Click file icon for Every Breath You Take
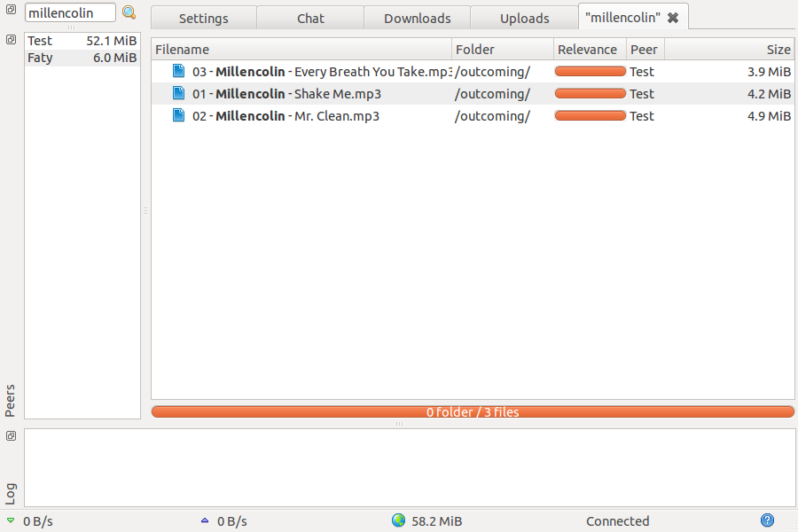The image size is (798, 532). tap(179, 71)
